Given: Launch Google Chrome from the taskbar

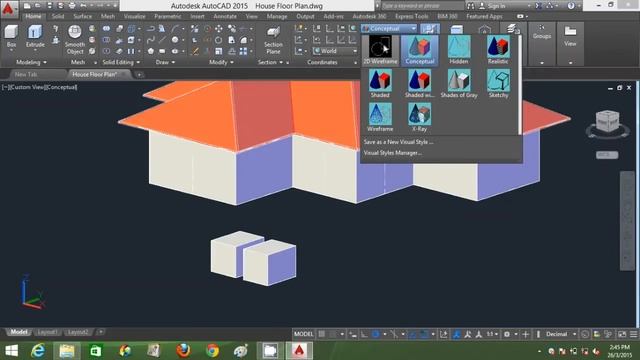Looking at the screenshot, I should tap(212, 351).
